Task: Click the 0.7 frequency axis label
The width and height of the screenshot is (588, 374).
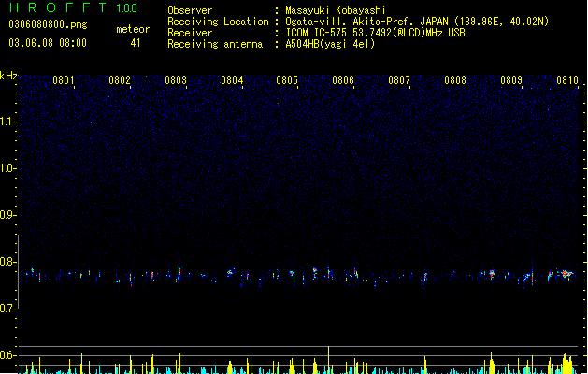Action: point(7,309)
